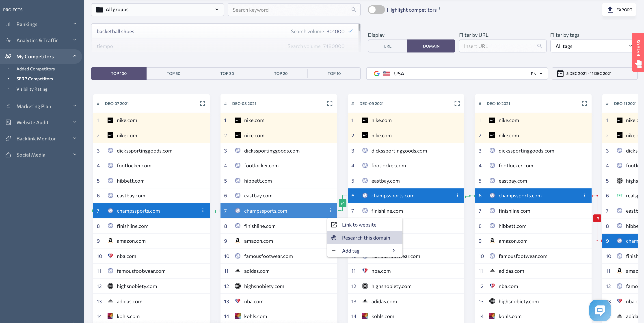Expand the DEC-10 2021 column fullscreen
Screen dimensions: 644x323
(584, 103)
